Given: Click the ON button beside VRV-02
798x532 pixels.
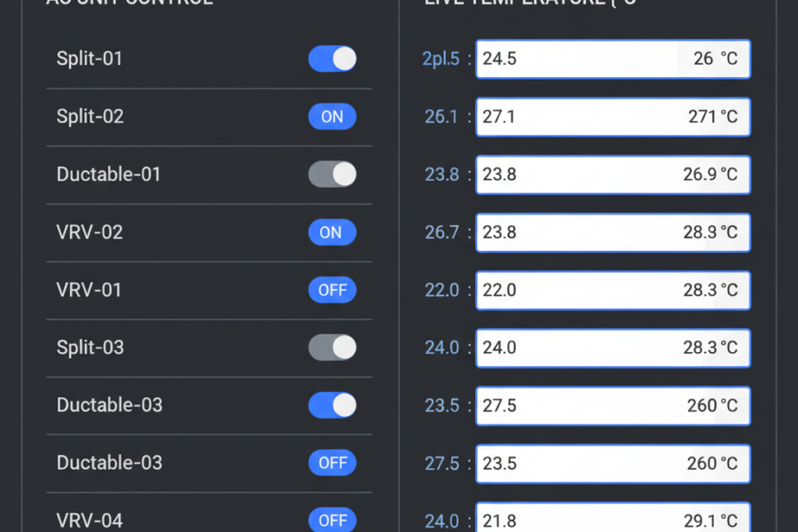Looking at the screenshot, I should (332, 232).
